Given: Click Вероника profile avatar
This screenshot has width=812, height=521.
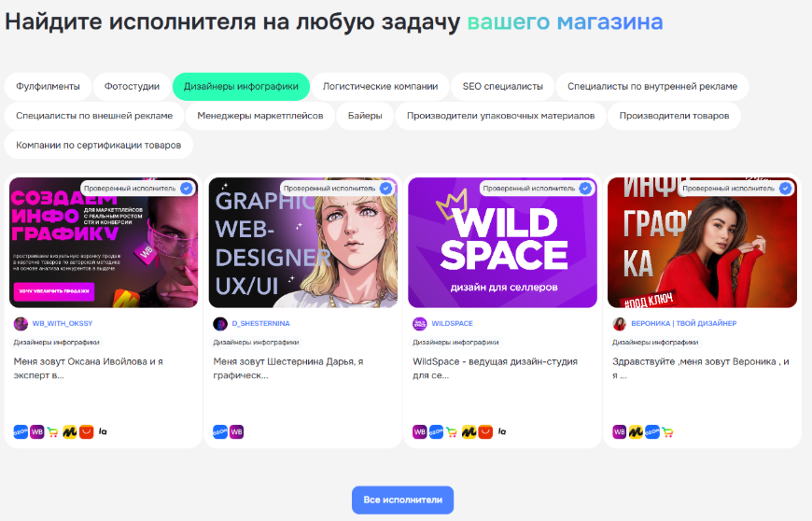Looking at the screenshot, I should 620,324.
